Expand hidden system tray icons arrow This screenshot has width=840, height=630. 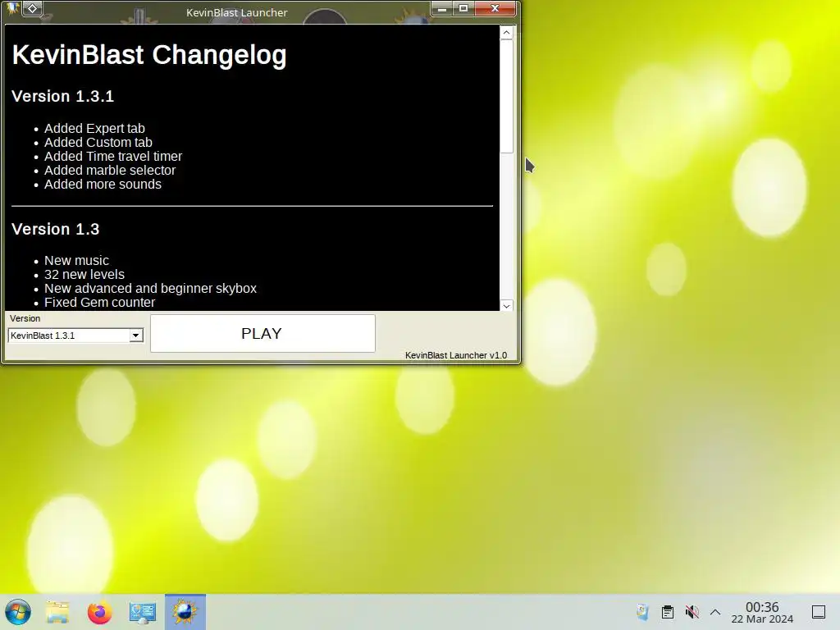[x=715, y=612]
